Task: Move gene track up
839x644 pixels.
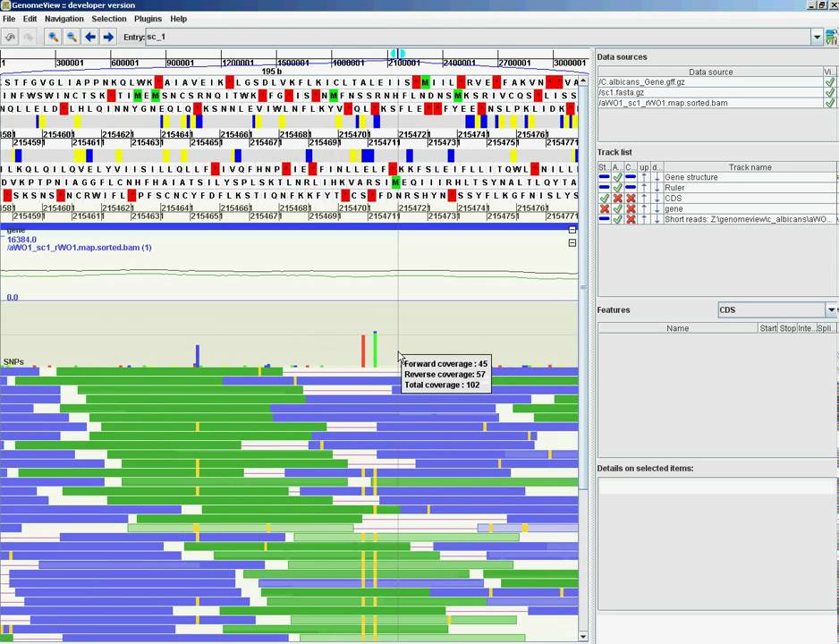Action: pos(644,208)
